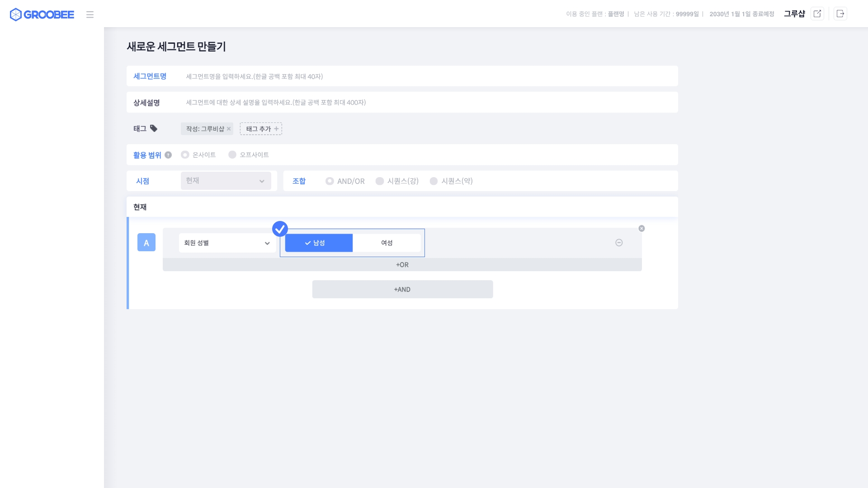Screen dimensions: 868x488
Task: Click the GROOBEE logo
Action: pyautogui.click(x=42, y=14)
